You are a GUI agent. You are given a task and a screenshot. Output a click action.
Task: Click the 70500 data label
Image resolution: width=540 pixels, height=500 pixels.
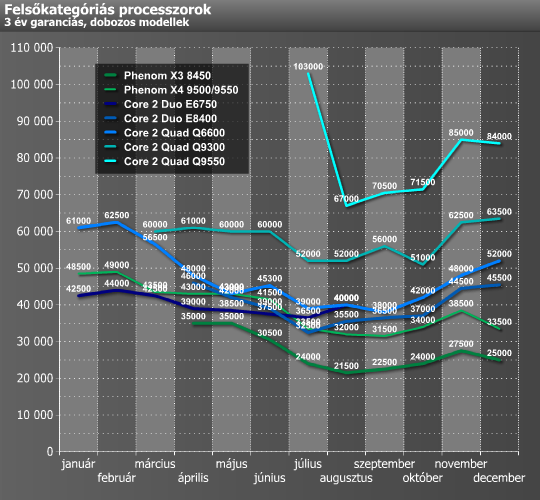(384, 186)
